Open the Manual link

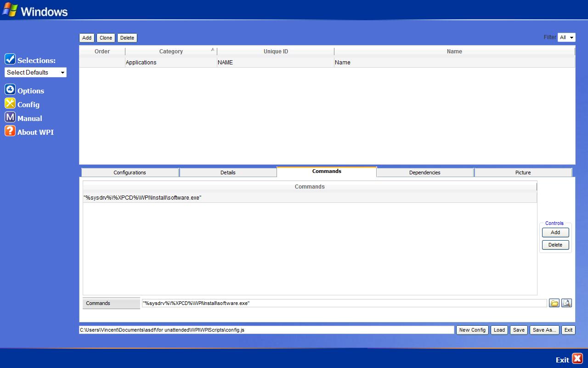coord(30,119)
